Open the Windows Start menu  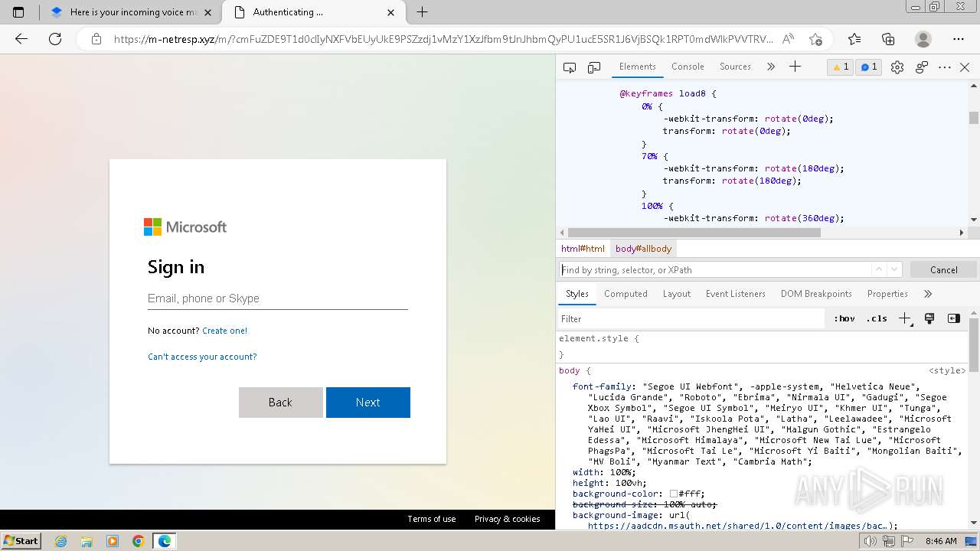click(x=21, y=541)
